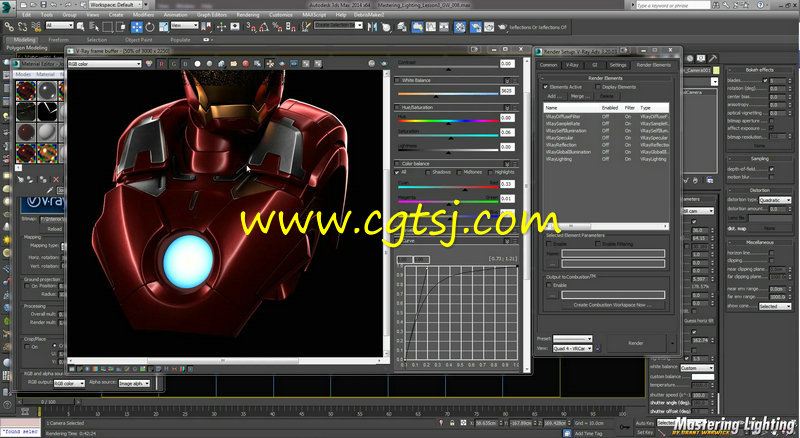Check the Shadows option in Color balance
Viewport: 800px width, 438px height.
(428, 172)
